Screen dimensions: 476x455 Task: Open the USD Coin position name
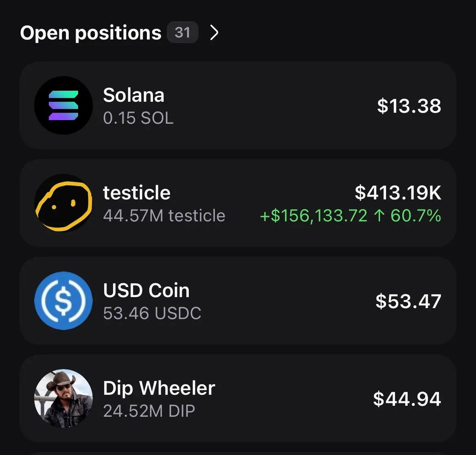tap(146, 290)
